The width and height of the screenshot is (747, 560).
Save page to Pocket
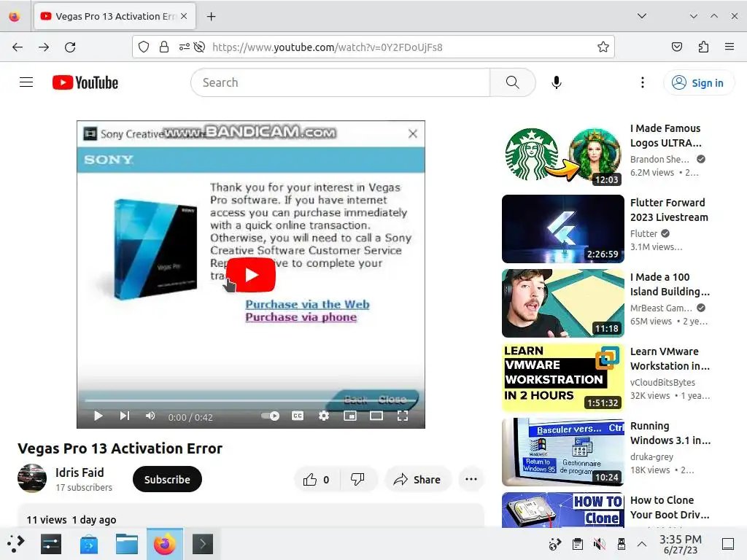click(677, 47)
